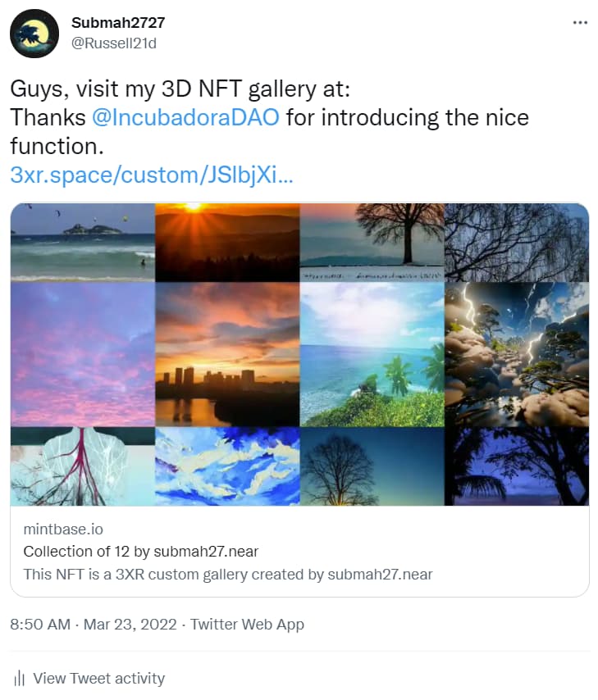The width and height of the screenshot is (598, 700).
Task: Select the city skyline sunset thumbnail
Action: click(227, 354)
